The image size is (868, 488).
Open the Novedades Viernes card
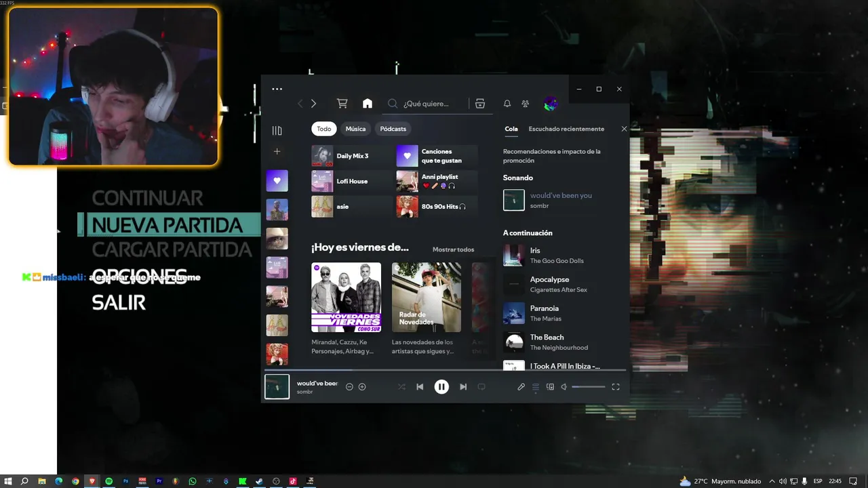346,308
